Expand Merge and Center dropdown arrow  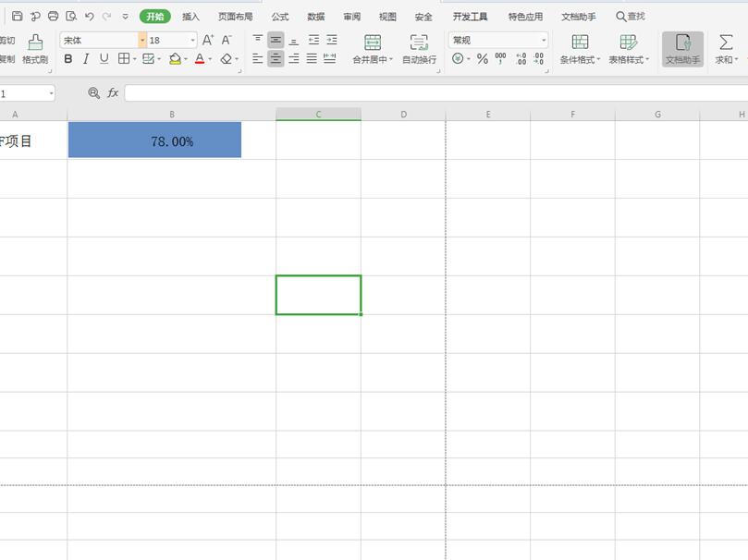(x=391, y=59)
